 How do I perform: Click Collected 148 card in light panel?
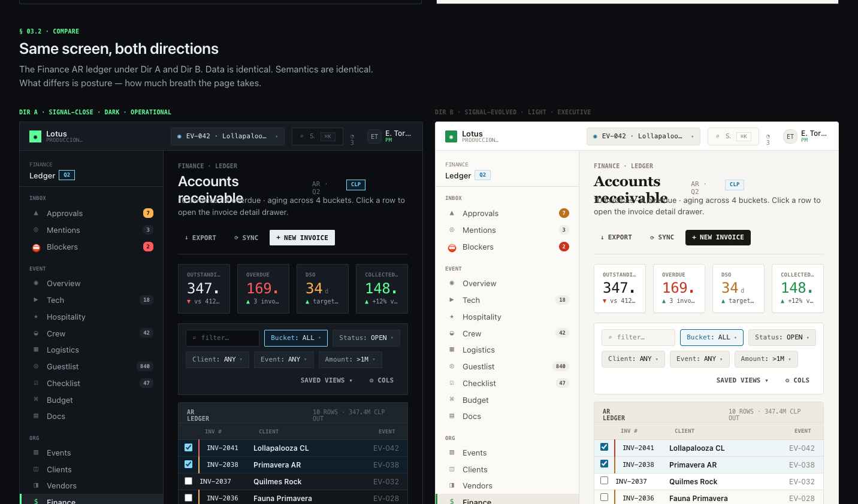click(x=797, y=288)
